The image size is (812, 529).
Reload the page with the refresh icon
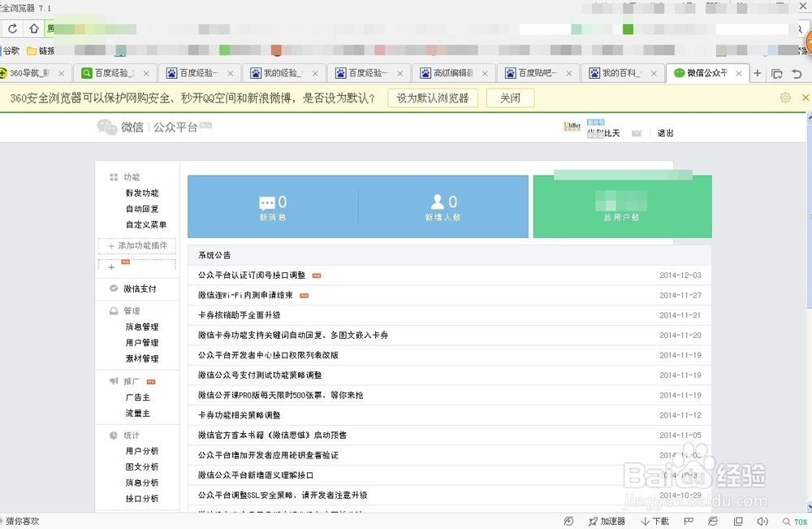tap(12, 28)
